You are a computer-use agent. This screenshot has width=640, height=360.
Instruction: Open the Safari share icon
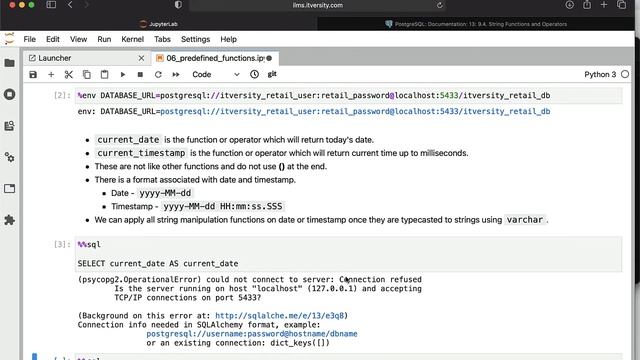pos(587,5)
